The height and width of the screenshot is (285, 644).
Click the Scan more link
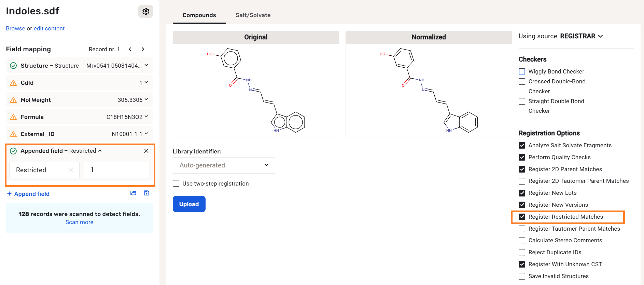click(79, 222)
